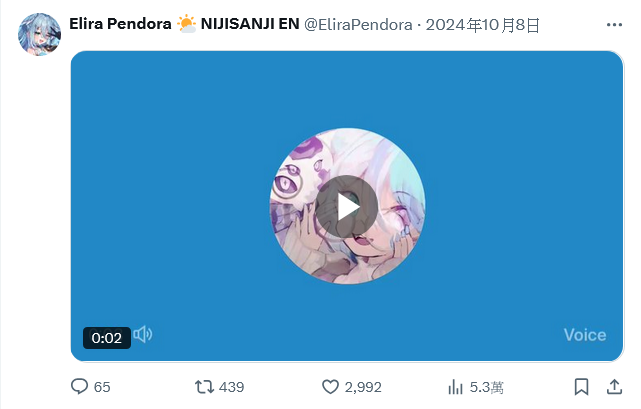
Task: Click the Voice label in the player
Action: (x=585, y=335)
